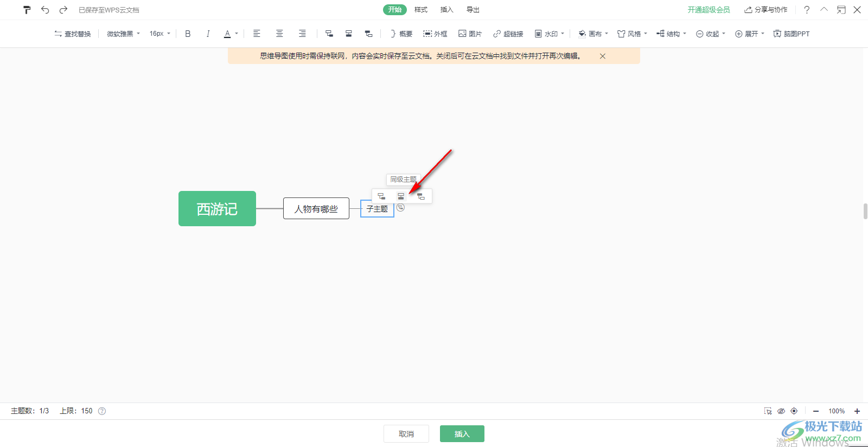Viewport: 868px width, 447px height.
Task: Insert sibling topic from the top toolbar
Action: 349,34
